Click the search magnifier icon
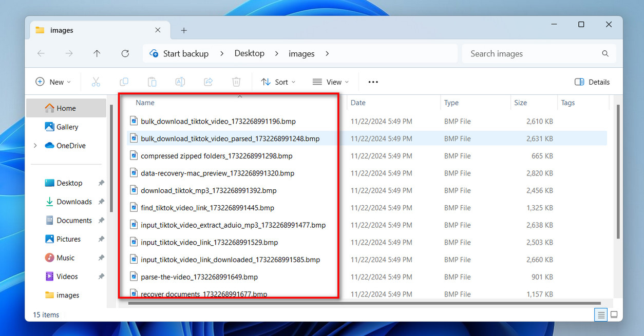Viewport: 644px width, 336px height. pos(605,53)
